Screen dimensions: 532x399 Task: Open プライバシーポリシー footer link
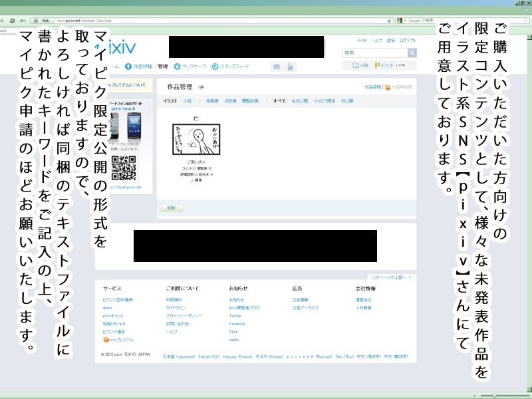[x=184, y=316]
